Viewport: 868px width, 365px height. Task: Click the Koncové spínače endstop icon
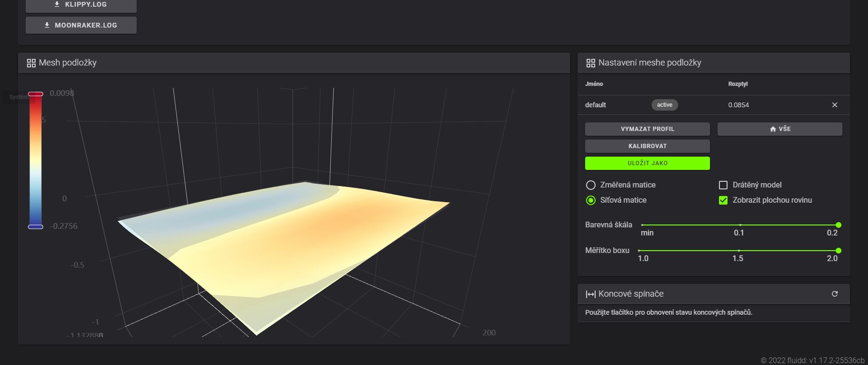pos(590,294)
